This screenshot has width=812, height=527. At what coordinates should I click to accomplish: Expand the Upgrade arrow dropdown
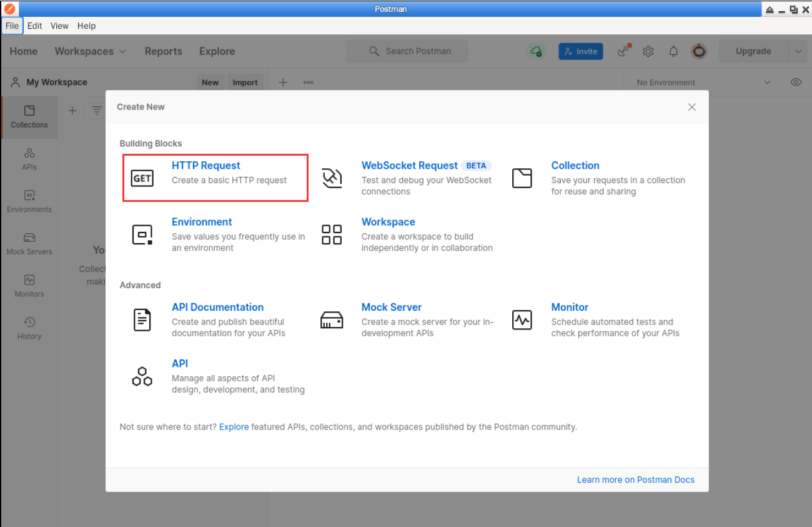[798, 51]
